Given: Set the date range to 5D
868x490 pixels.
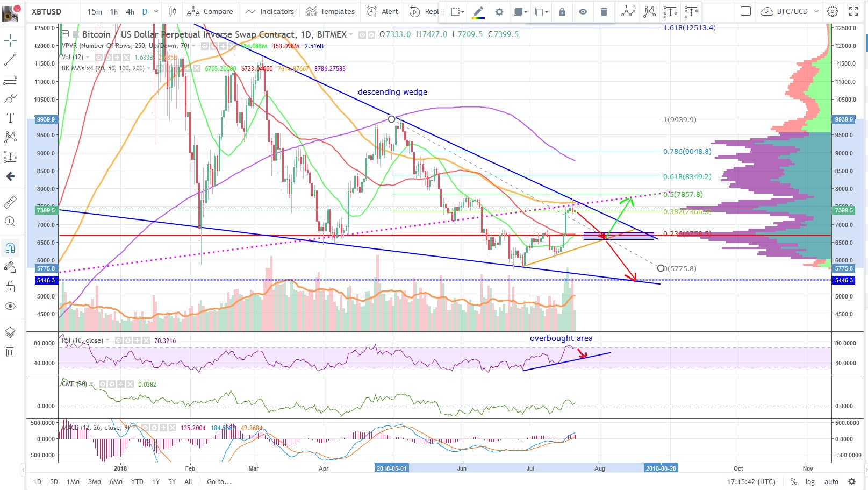Looking at the screenshot, I should (54, 481).
